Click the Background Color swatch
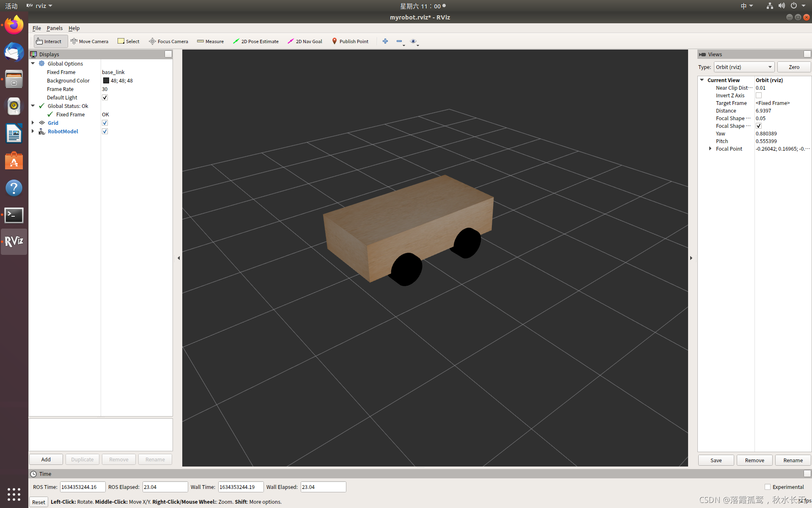812x508 pixels. (106, 80)
